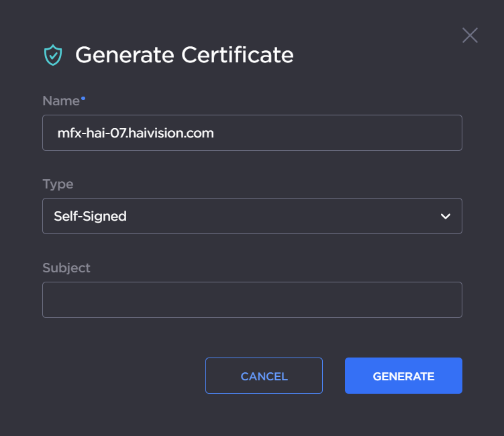Click the Generate Certificate heading

pos(184,55)
